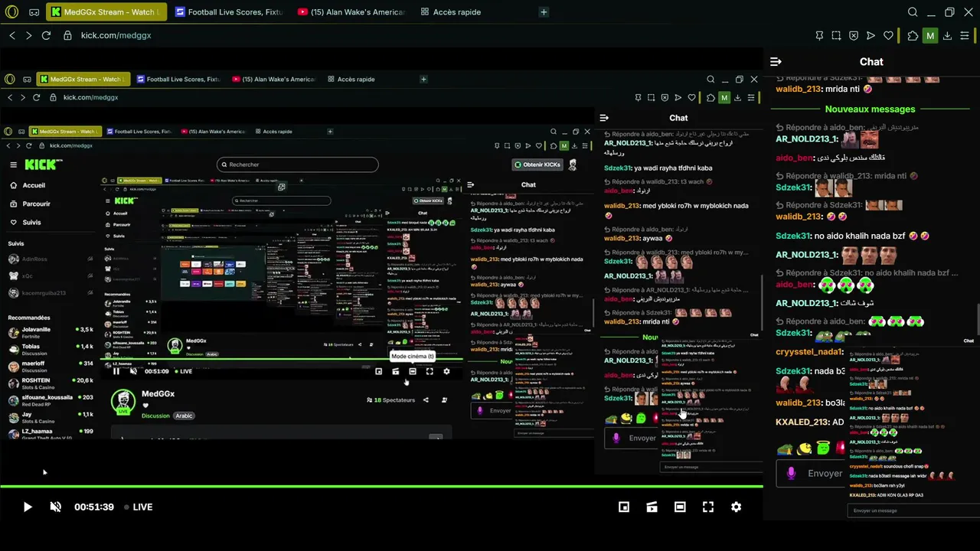The image size is (980, 551).
Task: Unmute the stream via the speaker icon
Action: (55, 507)
